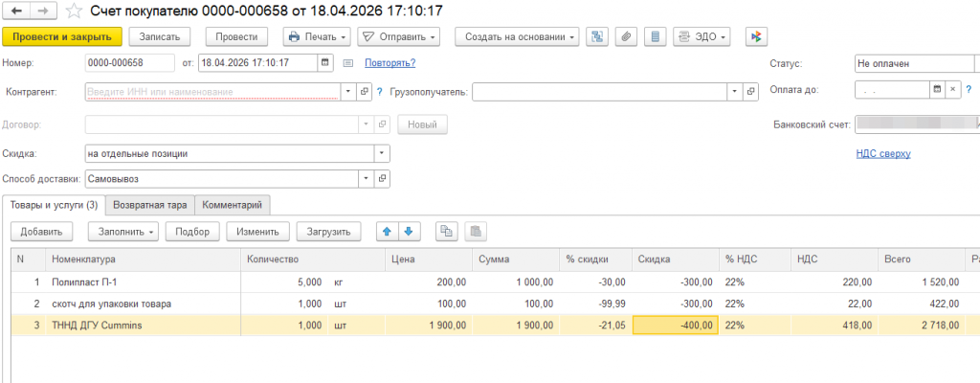Show help question mark next to Контрагент
Viewport: 980px width, 383px height.
[379, 92]
